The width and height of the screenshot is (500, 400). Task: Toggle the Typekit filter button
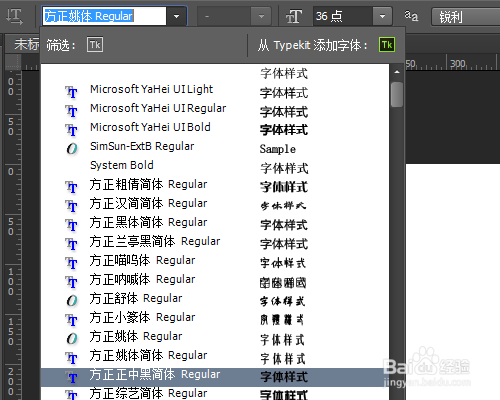[95, 45]
